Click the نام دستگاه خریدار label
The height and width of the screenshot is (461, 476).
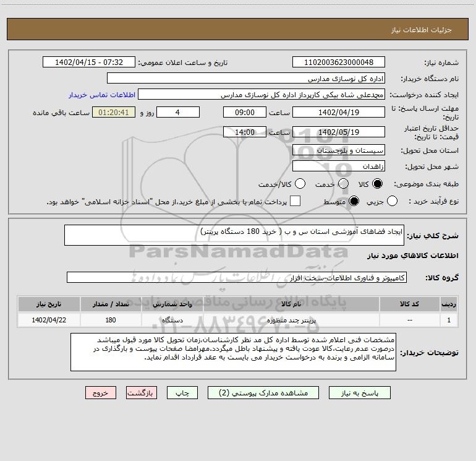(430, 79)
